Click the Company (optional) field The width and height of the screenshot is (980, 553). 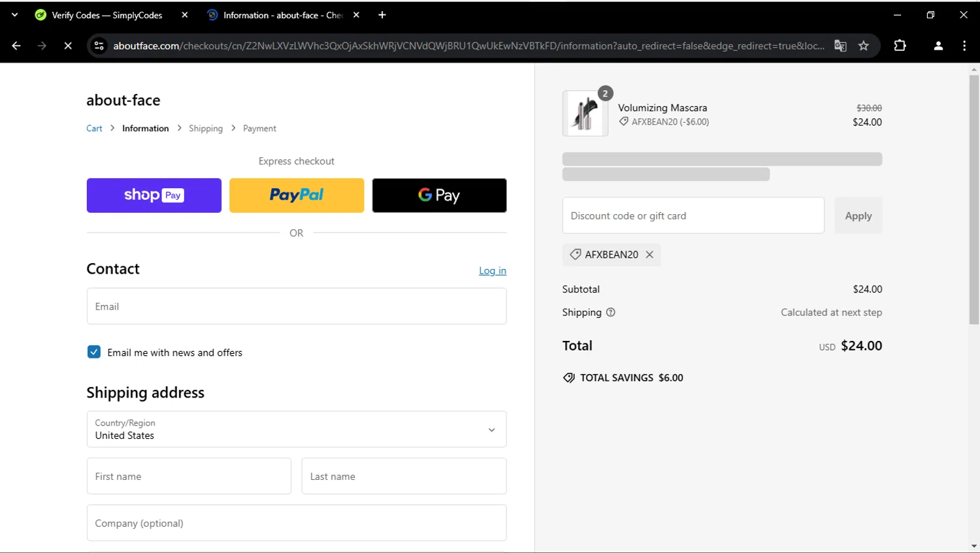pos(297,523)
